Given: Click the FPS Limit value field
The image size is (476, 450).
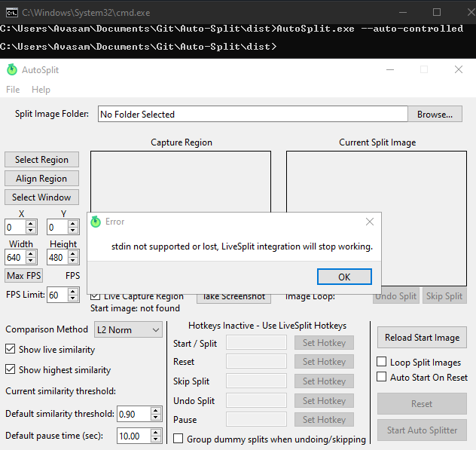Looking at the screenshot, I should 58,295.
